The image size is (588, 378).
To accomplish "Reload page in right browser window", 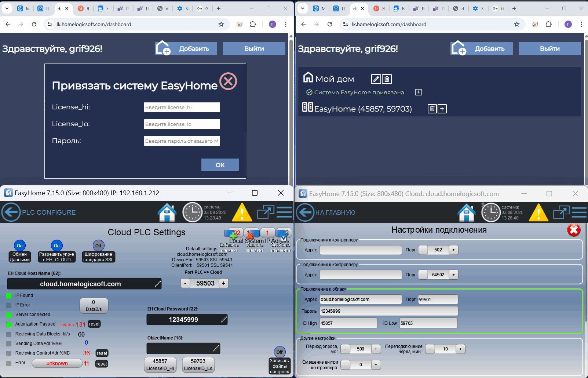I will 330,24.
